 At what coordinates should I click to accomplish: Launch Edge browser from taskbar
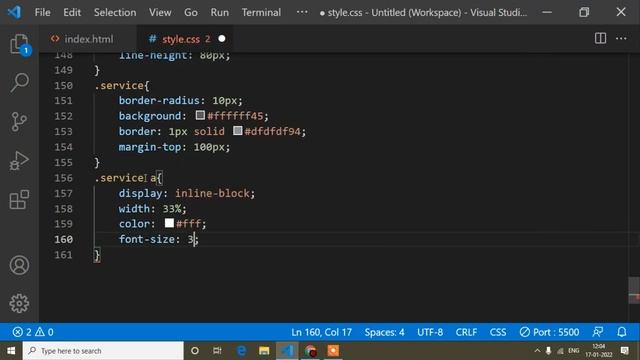[241, 351]
